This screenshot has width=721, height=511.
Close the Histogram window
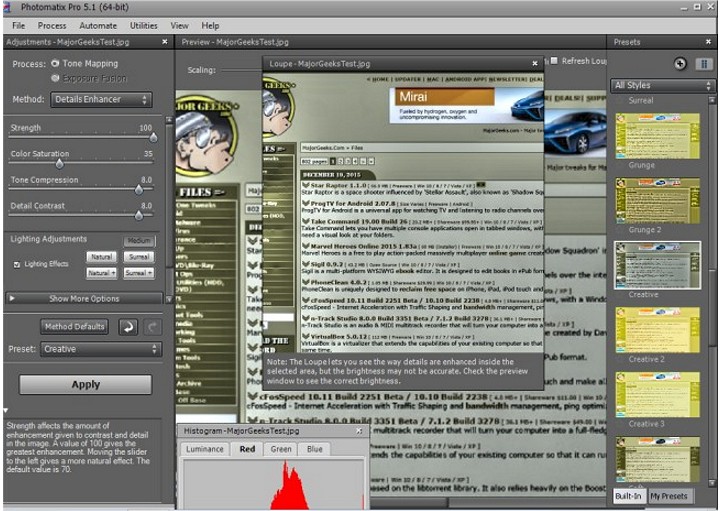pyautogui.click(x=359, y=431)
